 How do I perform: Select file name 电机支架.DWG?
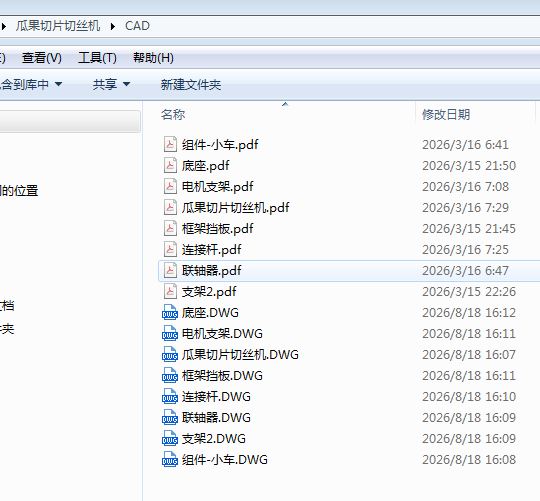point(222,334)
